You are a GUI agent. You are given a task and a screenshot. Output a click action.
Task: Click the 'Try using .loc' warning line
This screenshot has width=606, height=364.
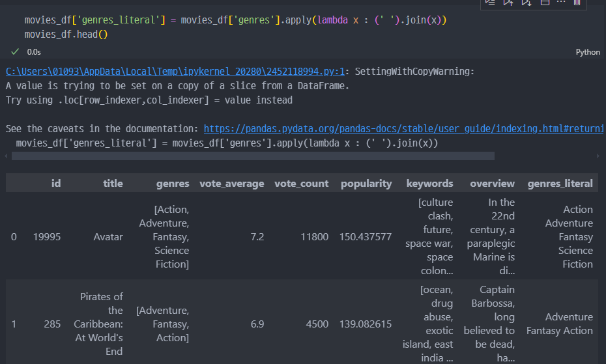149,100
